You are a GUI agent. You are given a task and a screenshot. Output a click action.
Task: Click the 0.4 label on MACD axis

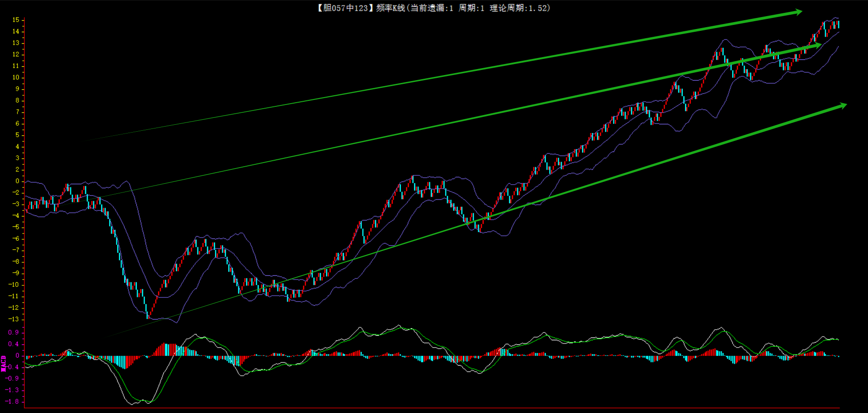(x=13, y=344)
